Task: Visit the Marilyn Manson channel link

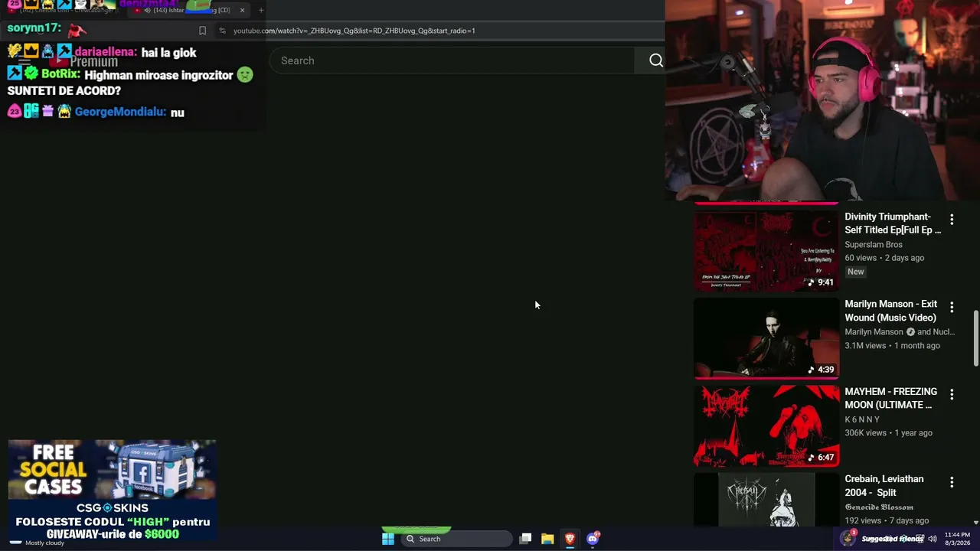Action: 874,332
